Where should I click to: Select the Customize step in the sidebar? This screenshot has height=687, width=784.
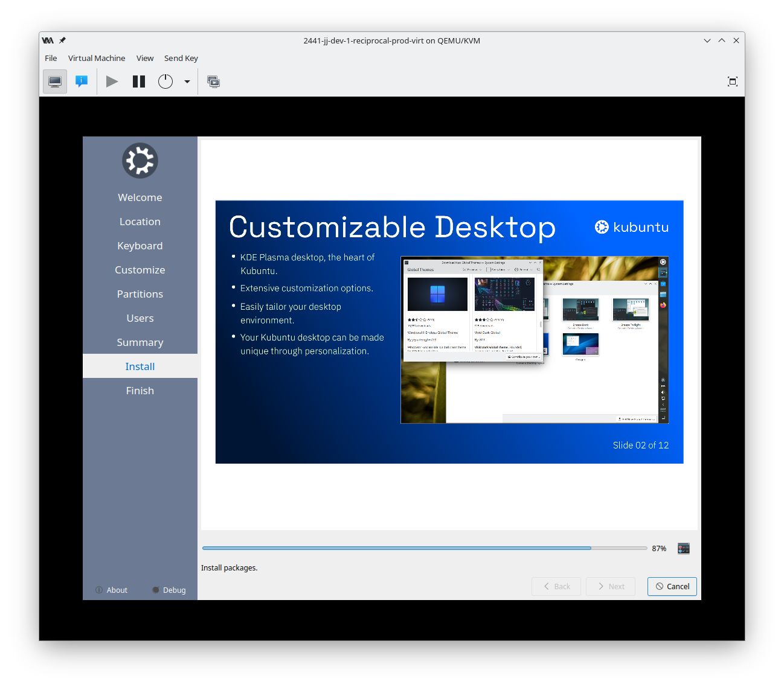click(140, 270)
